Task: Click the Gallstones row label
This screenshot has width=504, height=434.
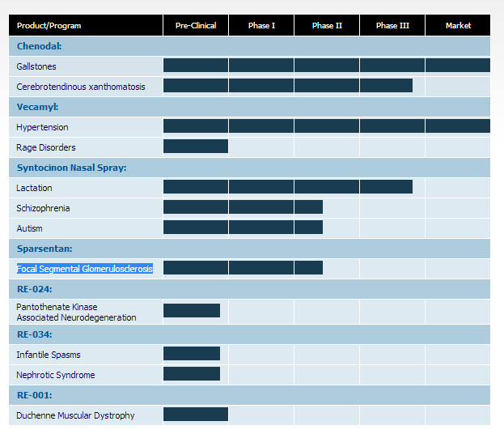Action: coord(36,66)
